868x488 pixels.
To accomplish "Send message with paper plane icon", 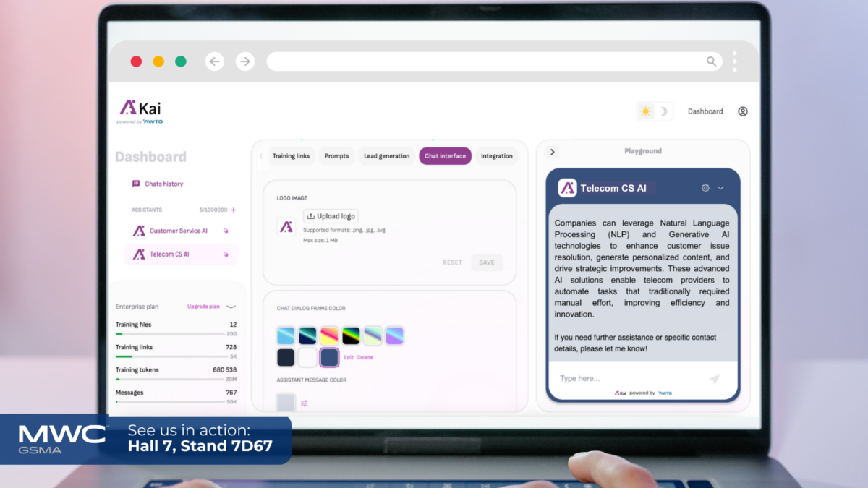I will (714, 379).
